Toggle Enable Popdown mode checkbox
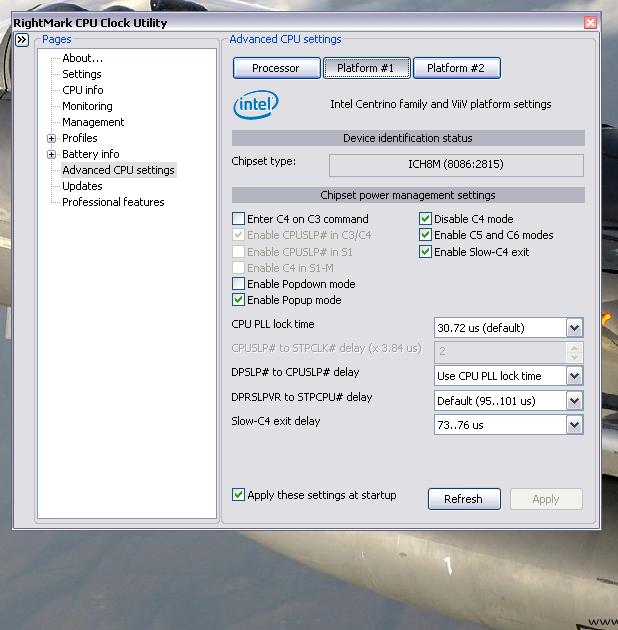This screenshot has height=630, width=618. coord(238,284)
